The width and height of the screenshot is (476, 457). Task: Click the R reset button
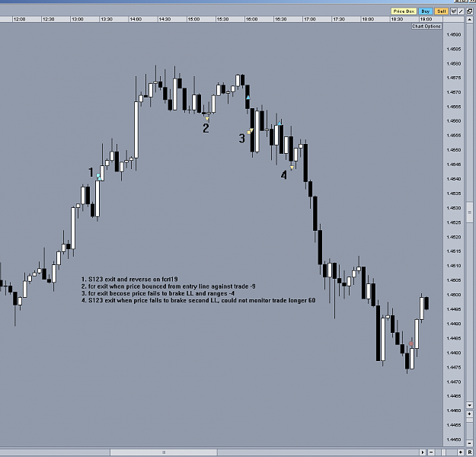pos(469,452)
